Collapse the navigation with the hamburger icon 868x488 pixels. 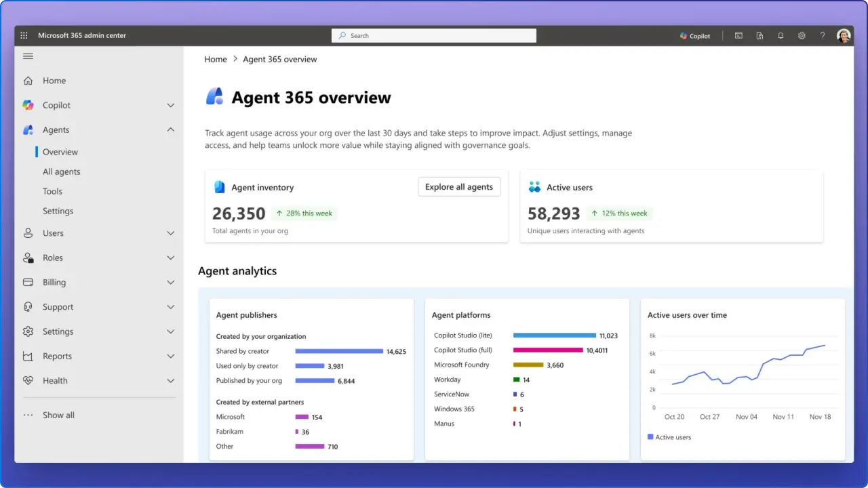pos(28,56)
